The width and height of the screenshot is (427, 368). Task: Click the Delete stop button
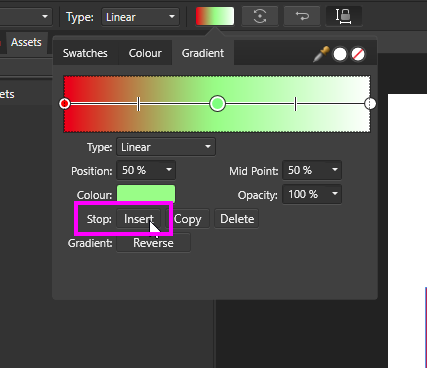point(237,219)
